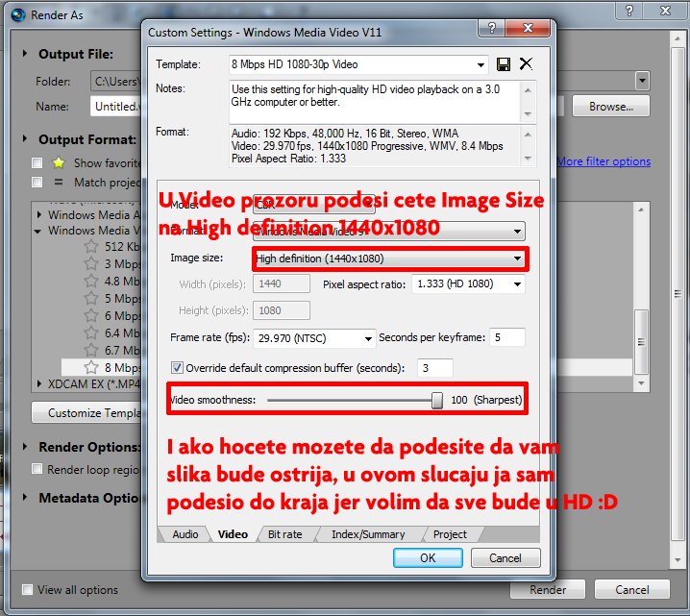Switch to the Bit rate tab
The width and height of the screenshot is (690, 616).
coord(284,534)
